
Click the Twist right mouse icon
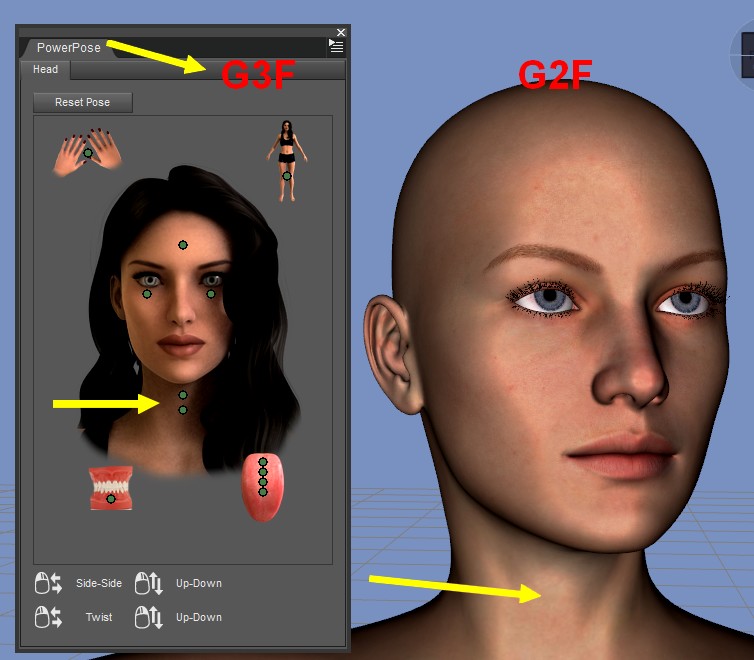49,617
